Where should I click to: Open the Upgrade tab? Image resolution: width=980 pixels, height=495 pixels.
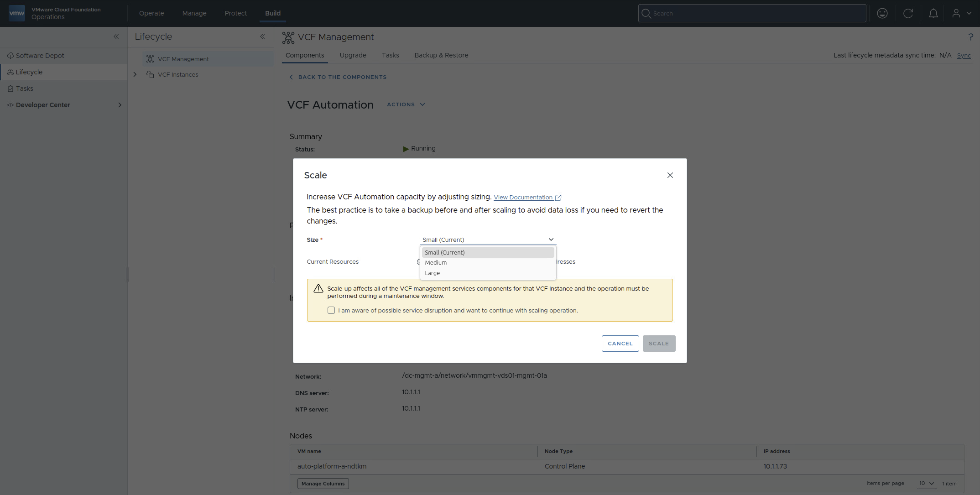click(353, 55)
